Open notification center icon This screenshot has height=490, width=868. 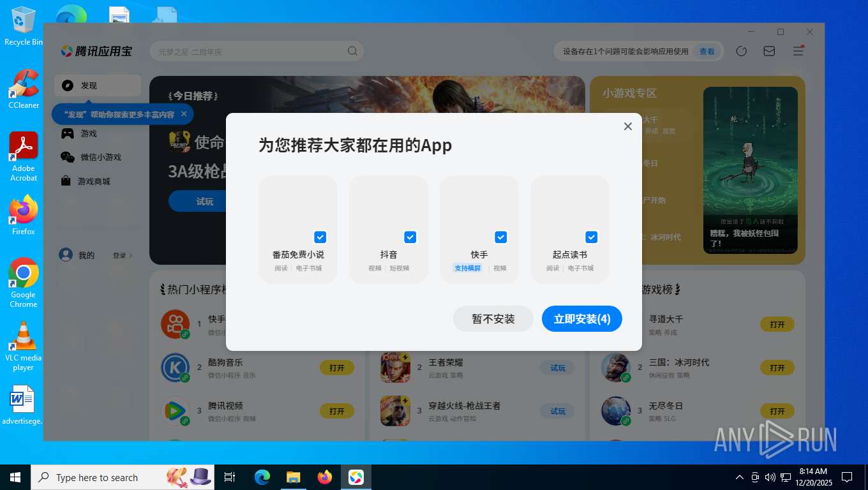pyautogui.click(x=847, y=477)
